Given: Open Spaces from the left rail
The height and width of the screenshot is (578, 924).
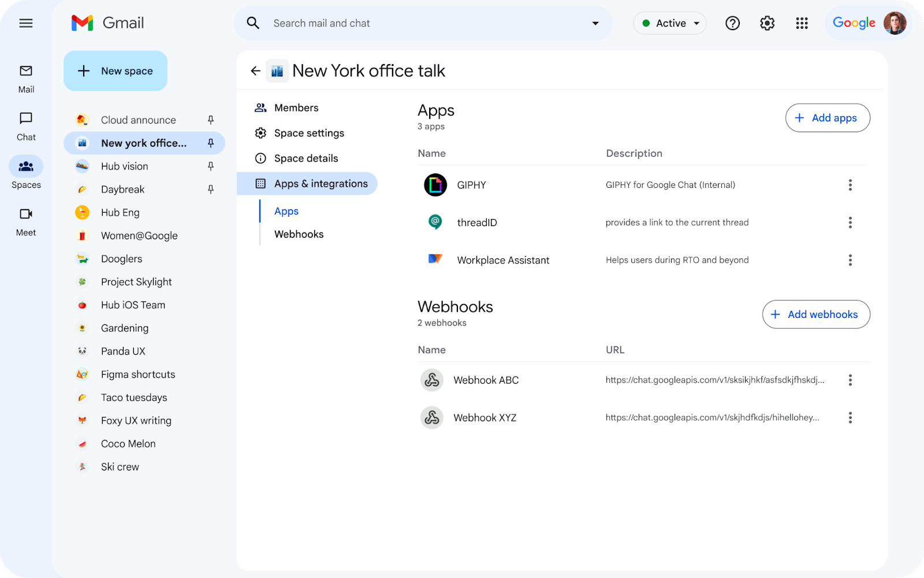Looking at the screenshot, I should pyautogui.click(x=26, y=173).
